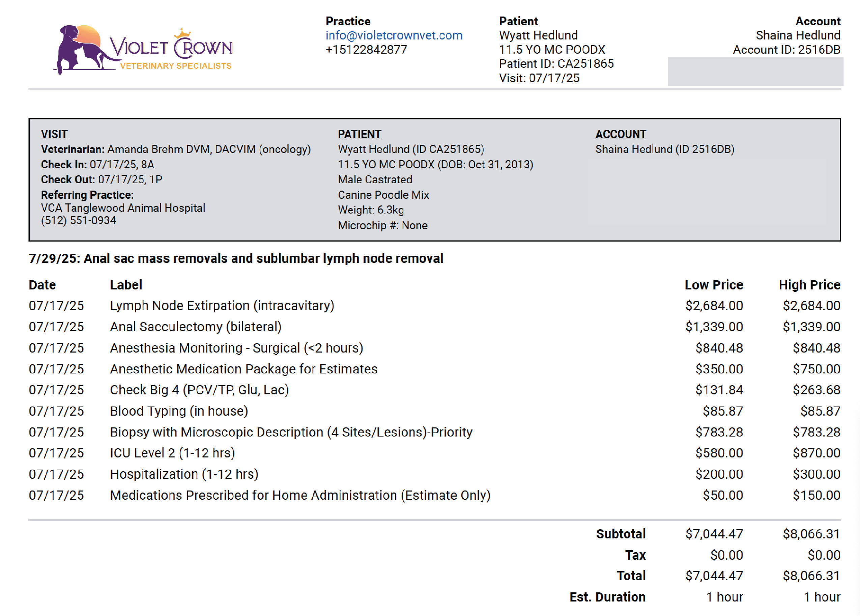Open info@violetcrownvet.com email link

pyautogui.click(x=394, y=35)
